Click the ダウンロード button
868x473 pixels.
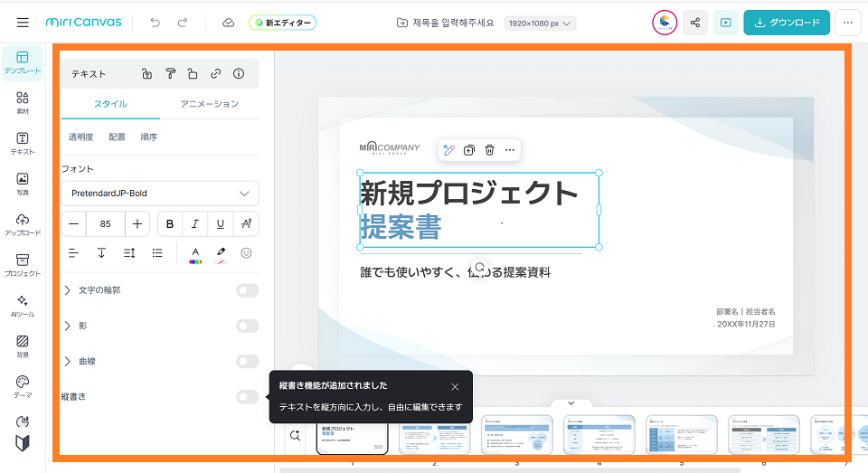[787, 23]
